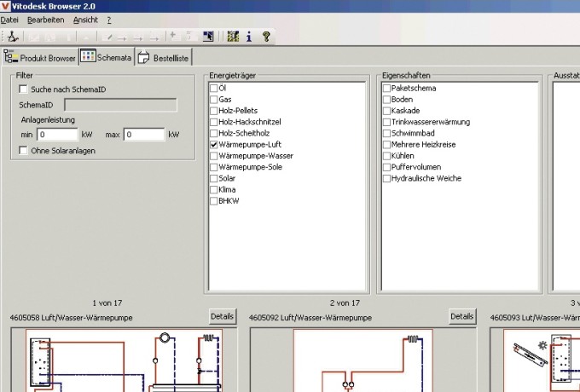The image size is (580, 392).
Task: Check the BHKW option
Action: click(x=213, y=201)
